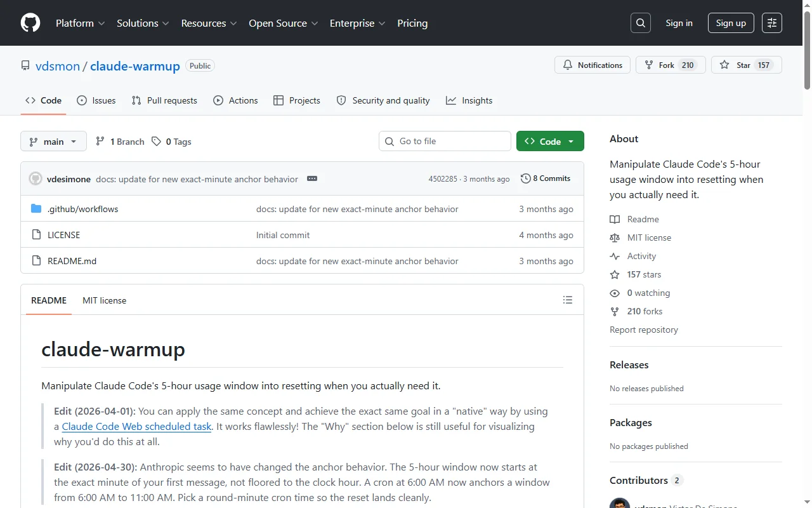Click the Notifications bell button
The image size is (812, 508).
click(593, 65)
